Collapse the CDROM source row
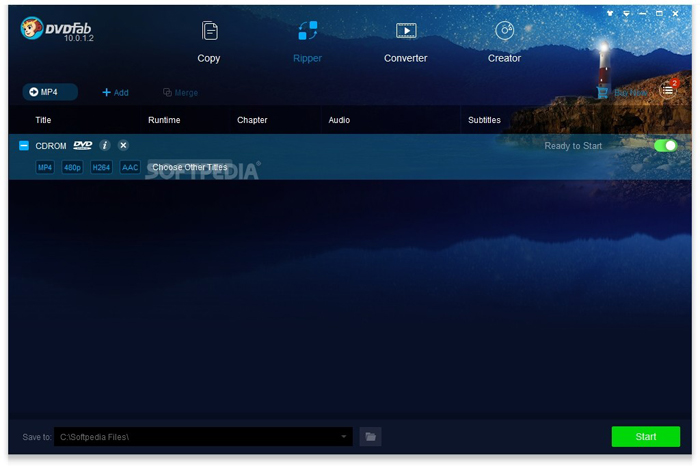The image size is (700, 466). pyautogui.click(x=24, y=146)
